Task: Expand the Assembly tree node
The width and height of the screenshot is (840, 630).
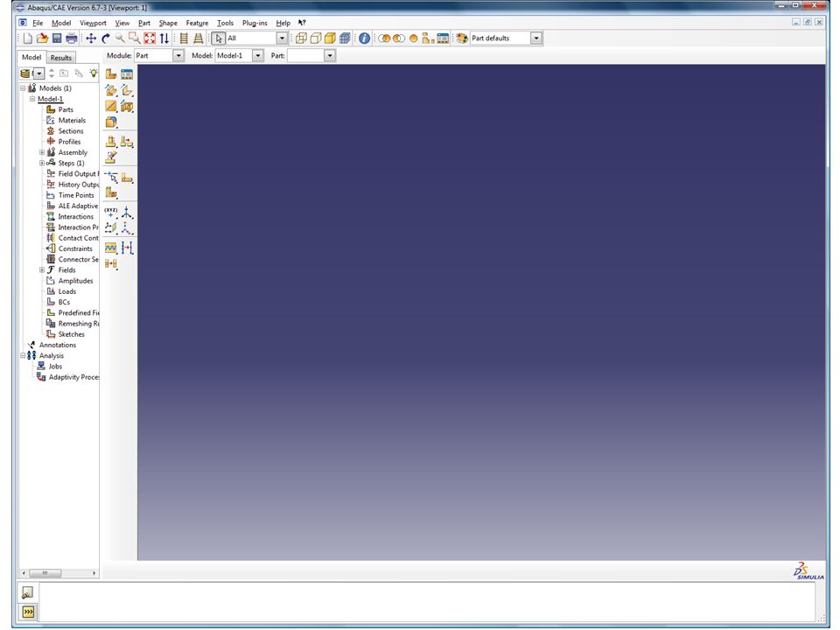Action: pos(42,152)
